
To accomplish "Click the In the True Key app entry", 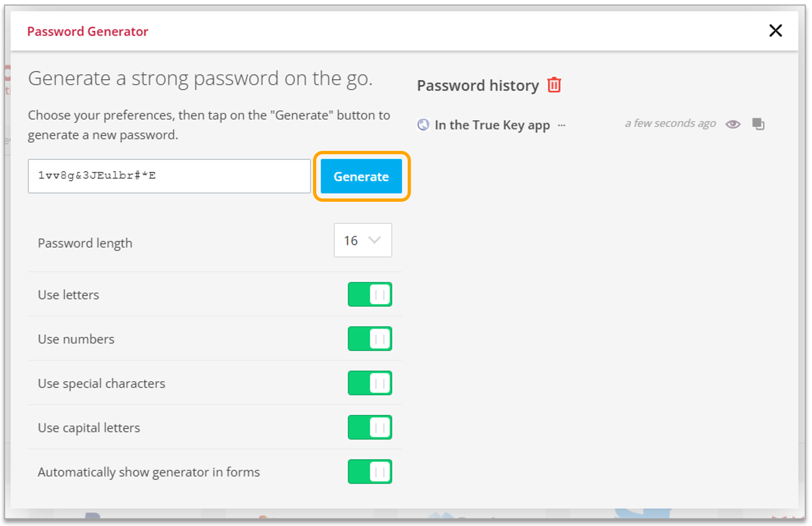I will click(x=491, y=125).
